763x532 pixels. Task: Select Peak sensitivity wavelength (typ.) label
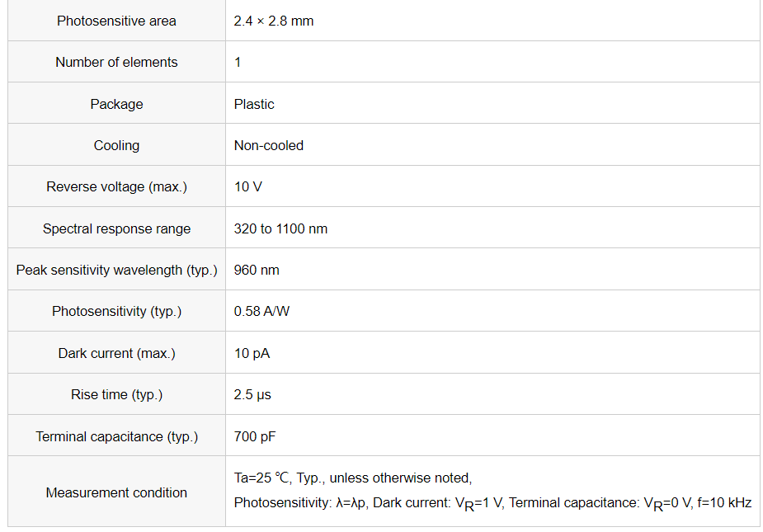tap(116, 271)
